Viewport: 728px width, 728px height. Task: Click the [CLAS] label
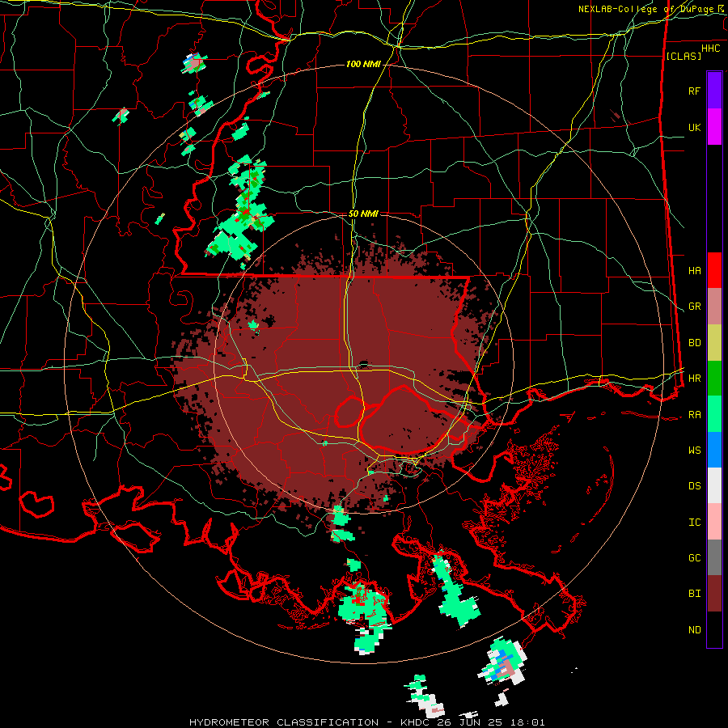pyautogui.click(x=684, y=57)
